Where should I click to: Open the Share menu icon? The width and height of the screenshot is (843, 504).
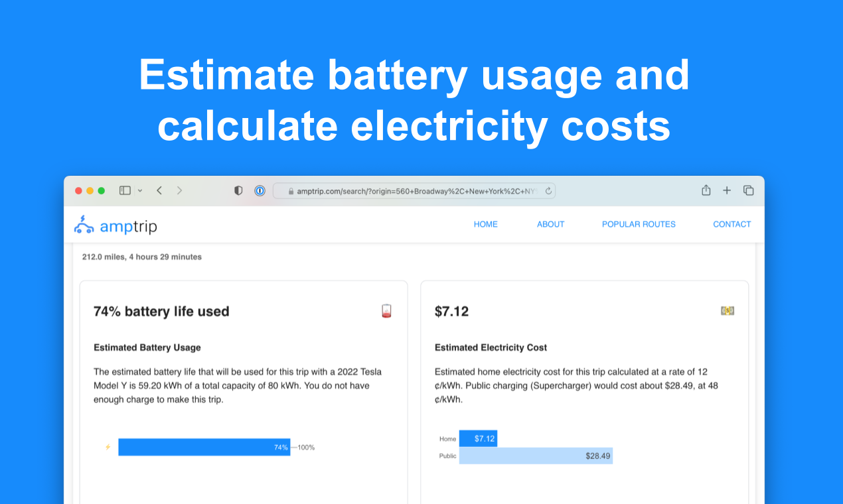coord(706,190)
